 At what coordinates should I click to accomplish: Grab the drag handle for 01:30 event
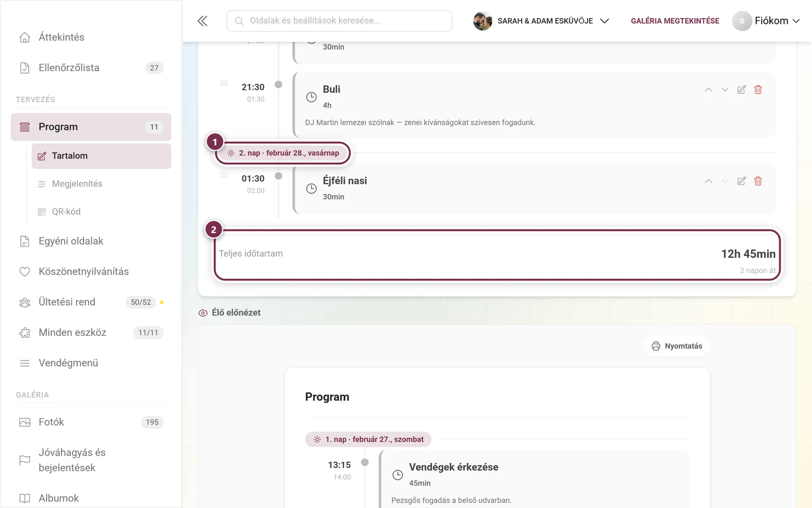point(224,175)
